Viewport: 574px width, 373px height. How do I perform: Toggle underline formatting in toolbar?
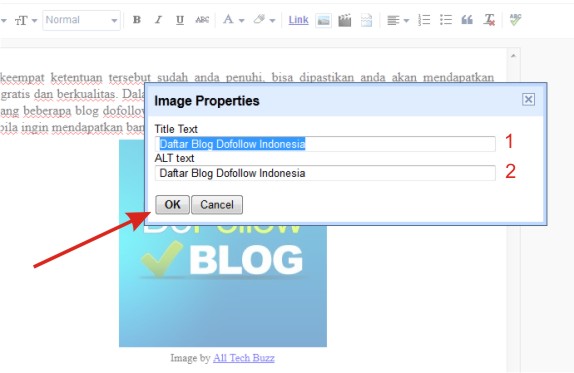[180, 20]
